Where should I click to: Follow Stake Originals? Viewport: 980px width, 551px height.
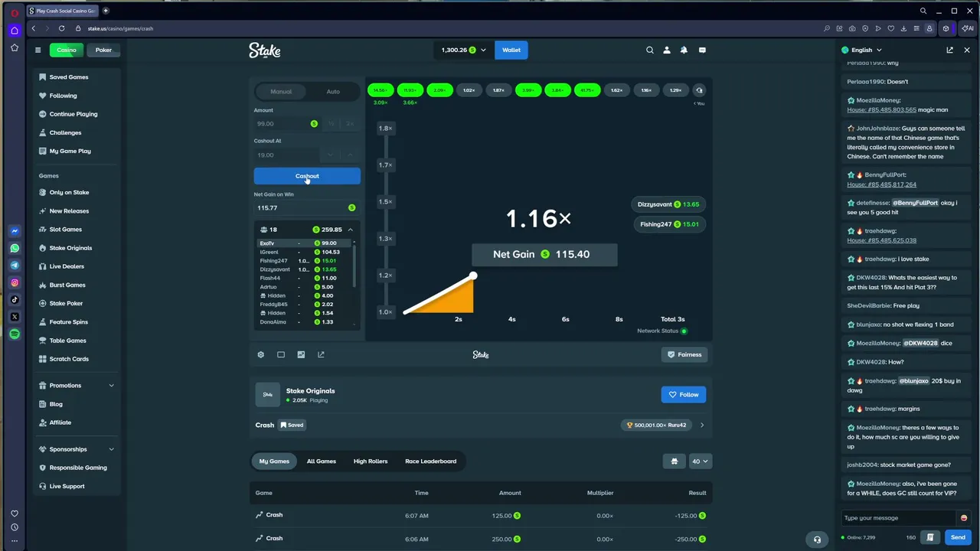pyautogui.click(x=684, y=395)
